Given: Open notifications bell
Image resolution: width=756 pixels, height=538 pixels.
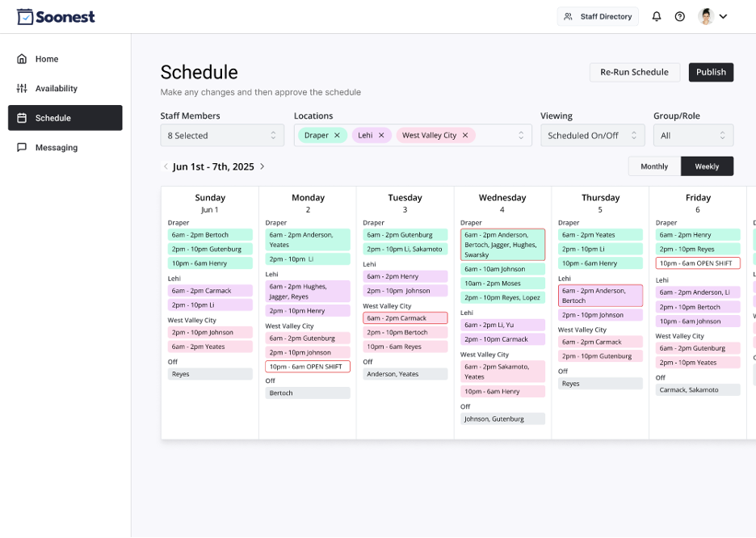Looking at the screenshot, I should pos(656,17).
